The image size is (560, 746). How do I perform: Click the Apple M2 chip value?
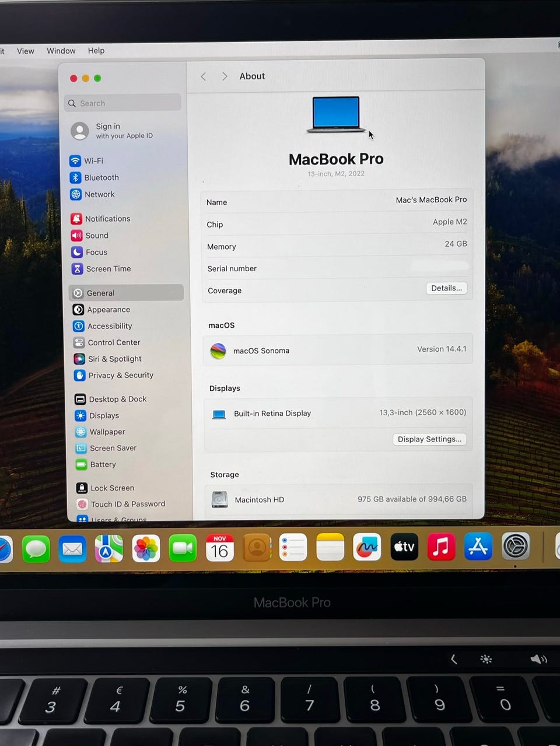(450, 222)
